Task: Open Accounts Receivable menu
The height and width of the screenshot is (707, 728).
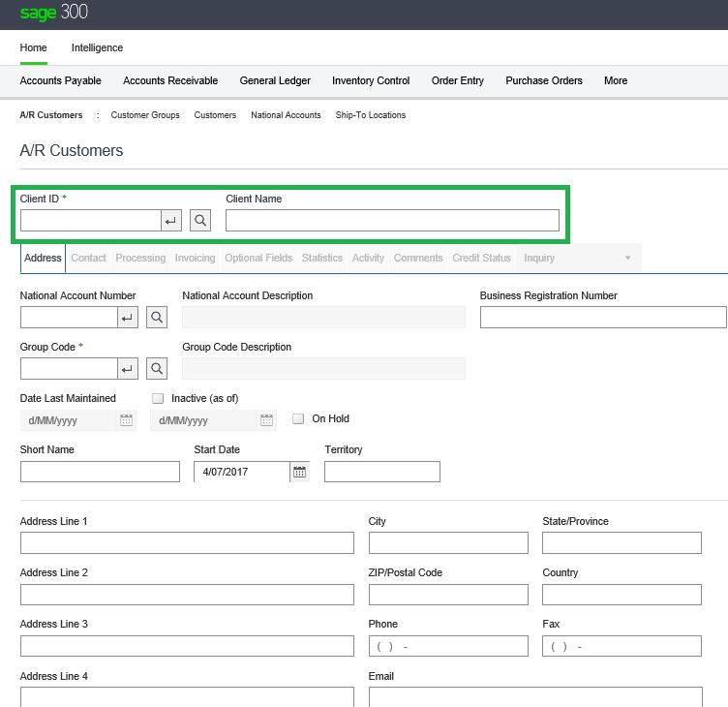Action: pyautogui.click(x=170, y=80)
